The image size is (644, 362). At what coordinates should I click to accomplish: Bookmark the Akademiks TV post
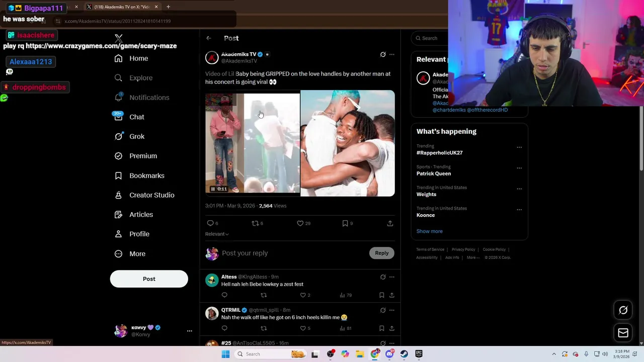click(347, 223)
